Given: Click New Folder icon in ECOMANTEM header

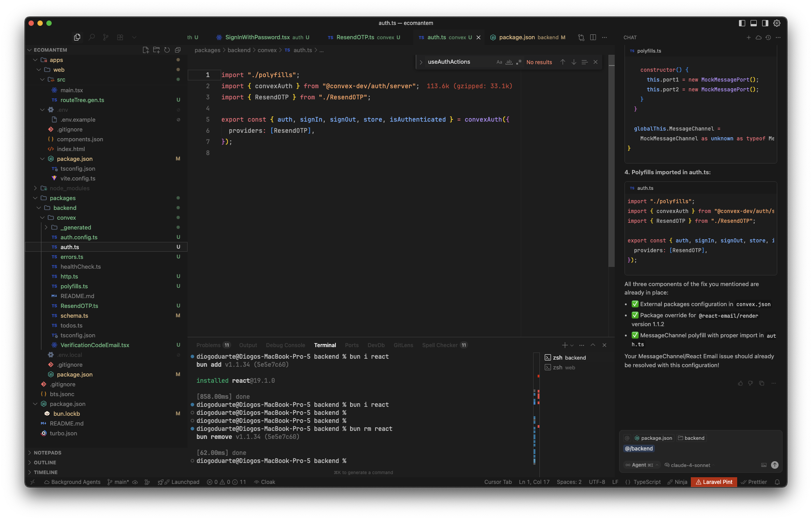Looking at the screenshot, I should (156, 50).
